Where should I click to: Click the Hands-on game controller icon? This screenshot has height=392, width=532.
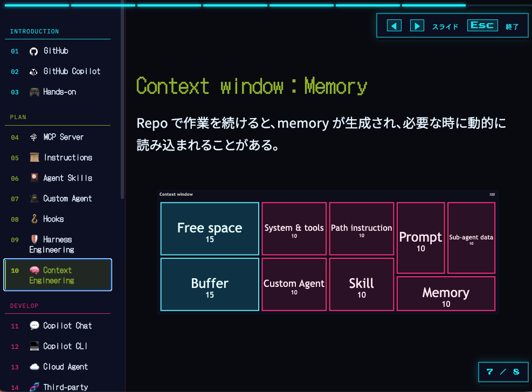point(34,92)
